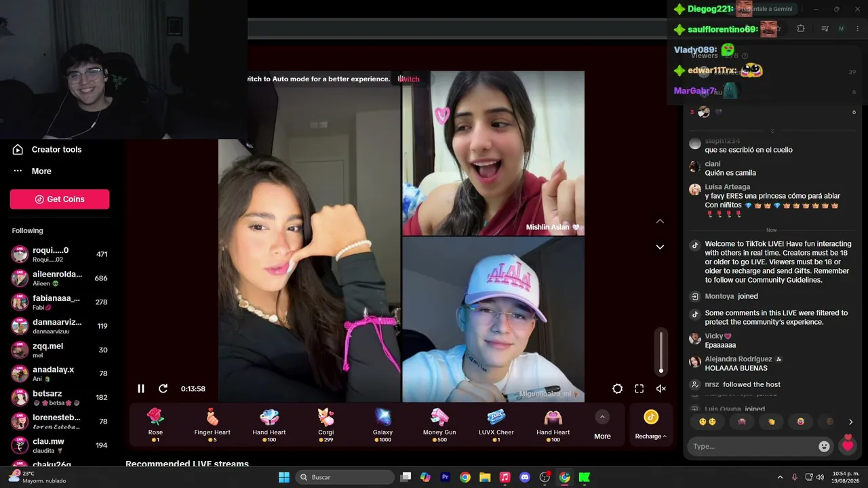
Task: Send a Galaxy gift
Action: click(382, 425)
